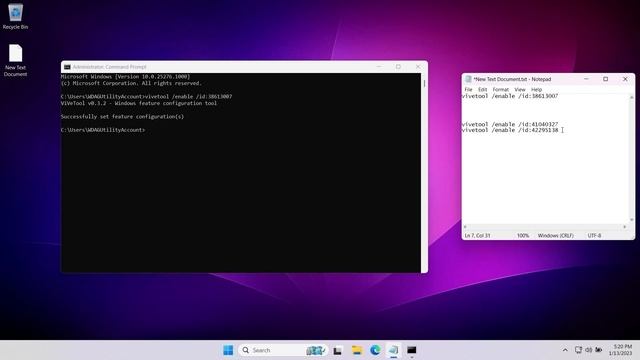Switch to Notepad taskbar icon
Screen dimensions: 640x360
pos(393,350)
